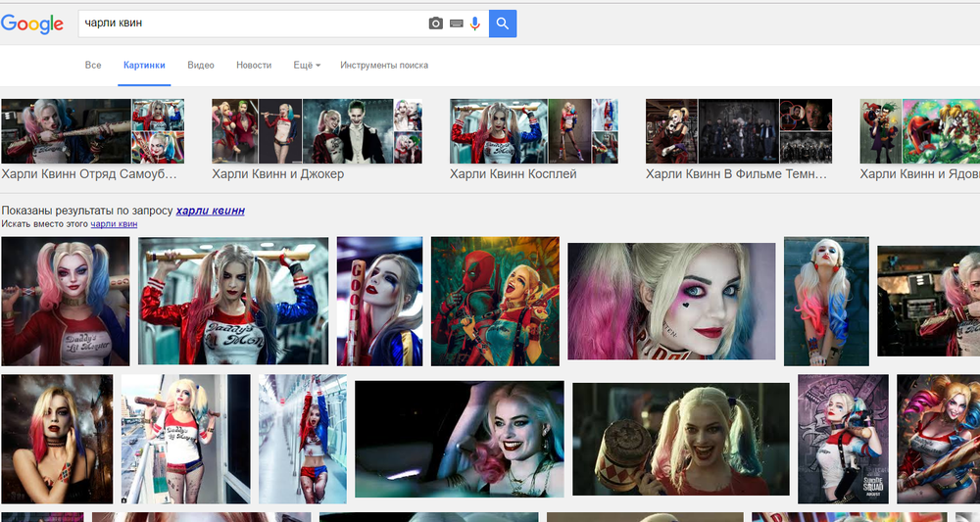This screenshot has width=980, height=522.
Task: Go to the 'Новости' tab
Action: pyautogui.click(x=254, y=65)
